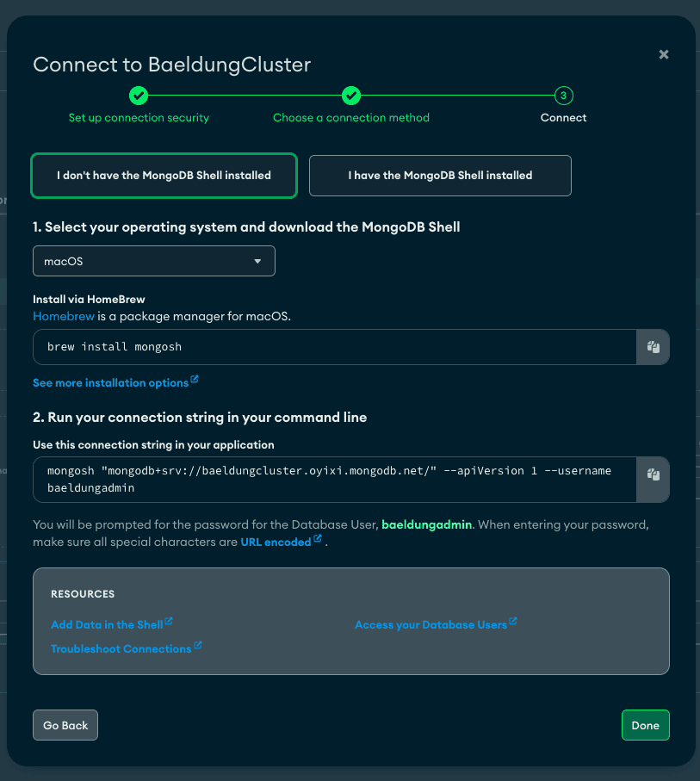Image resolution: width=700 pixels, height=781 pixels.
Task: Select 'I have the MongoDB Shell installed'
Action: tap(440, 176)
